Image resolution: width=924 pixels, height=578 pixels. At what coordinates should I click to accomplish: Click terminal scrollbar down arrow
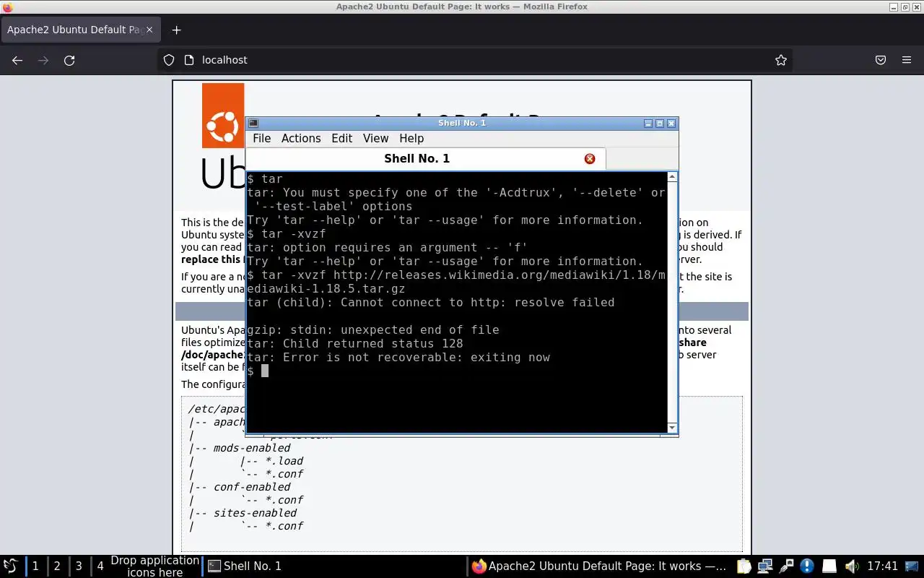coord(673,428)
